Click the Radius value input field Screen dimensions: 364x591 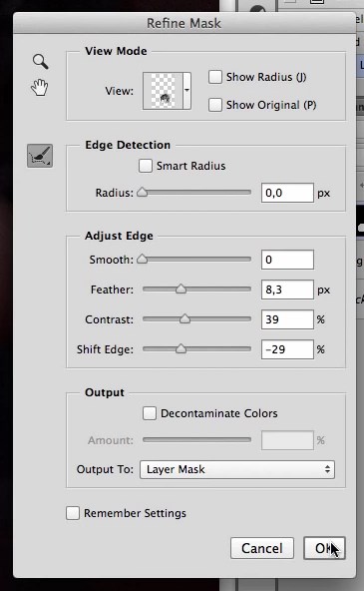287,193
